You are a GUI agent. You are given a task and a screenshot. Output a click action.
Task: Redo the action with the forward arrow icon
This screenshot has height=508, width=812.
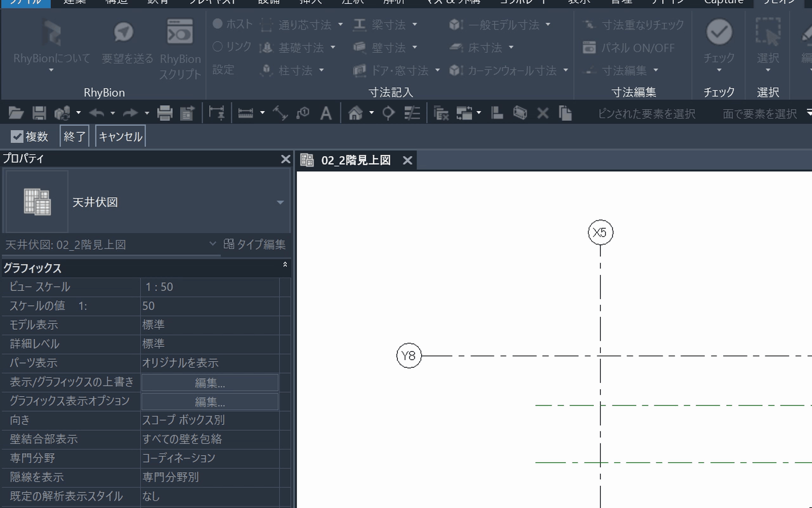point(130,113)
